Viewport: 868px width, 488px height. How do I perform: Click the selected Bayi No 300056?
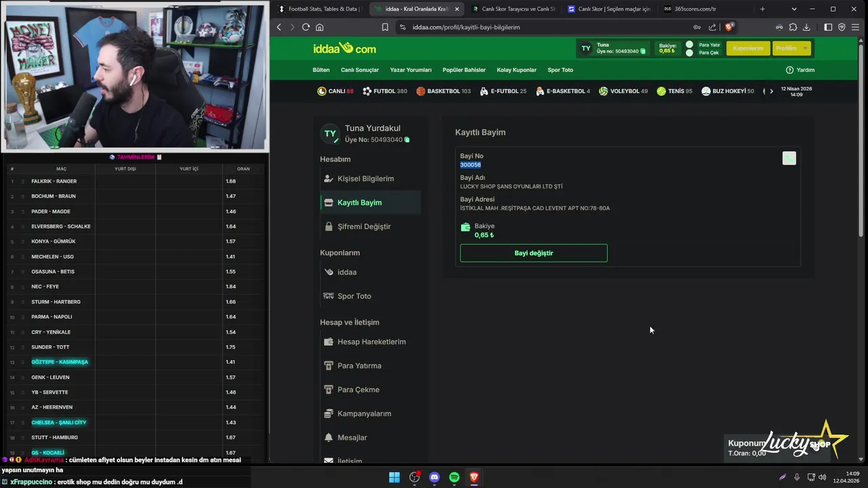[x=471, y=165]
